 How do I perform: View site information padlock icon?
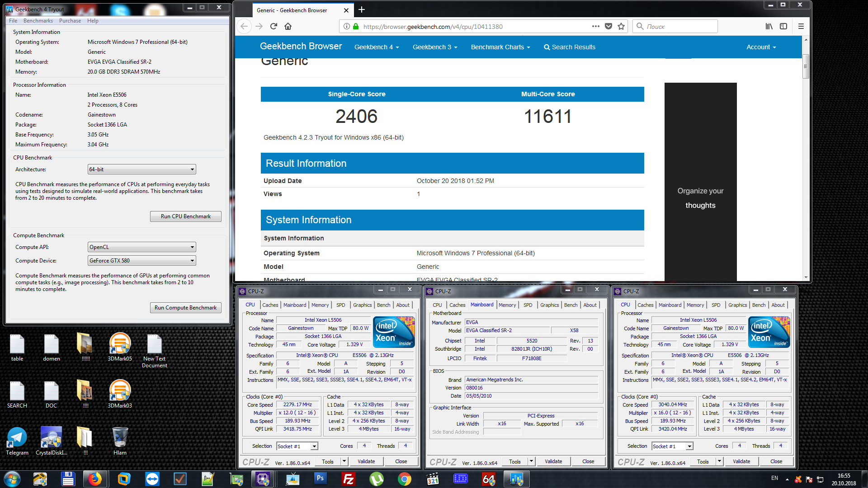click(x=356, y=26)
